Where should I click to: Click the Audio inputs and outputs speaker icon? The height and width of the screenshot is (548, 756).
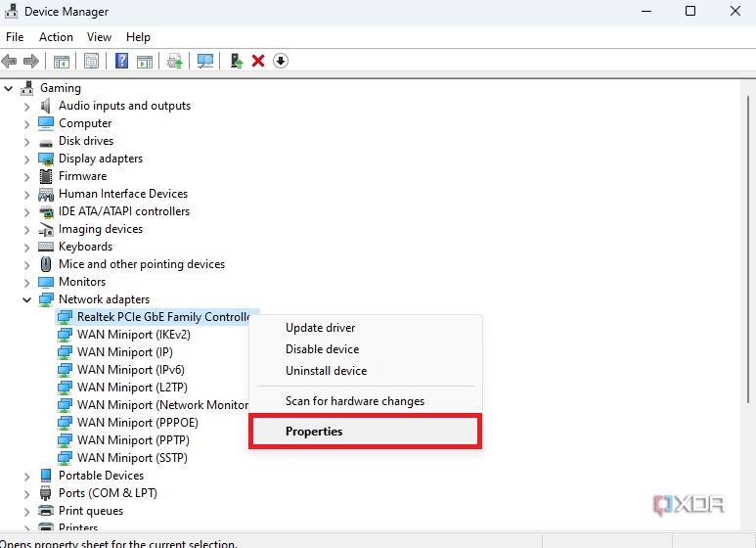coord(46,106)
